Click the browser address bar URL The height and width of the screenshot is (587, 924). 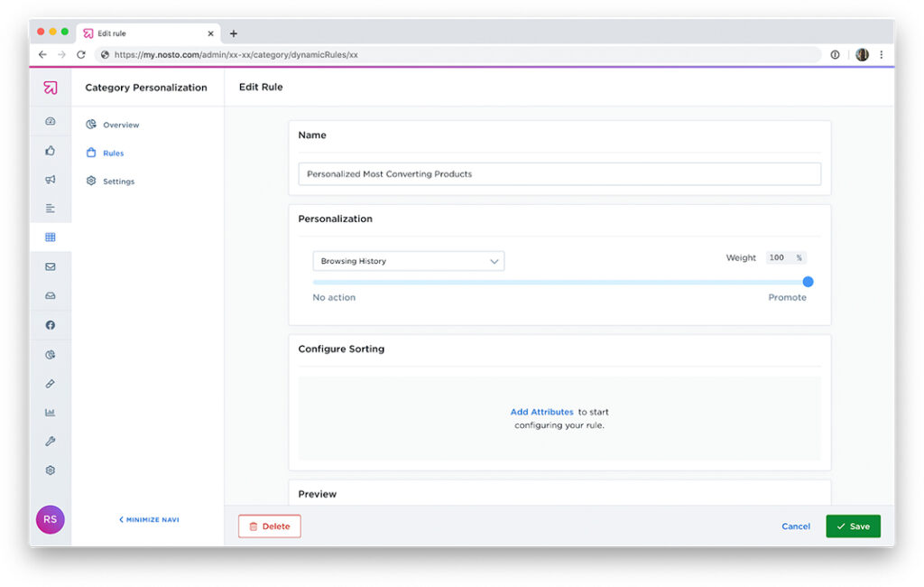(236, 54)
